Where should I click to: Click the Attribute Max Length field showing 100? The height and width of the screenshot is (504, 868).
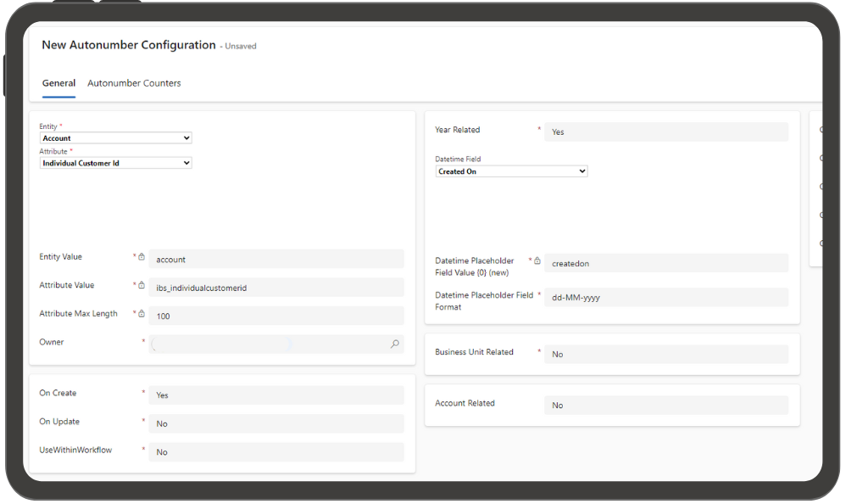276,316
